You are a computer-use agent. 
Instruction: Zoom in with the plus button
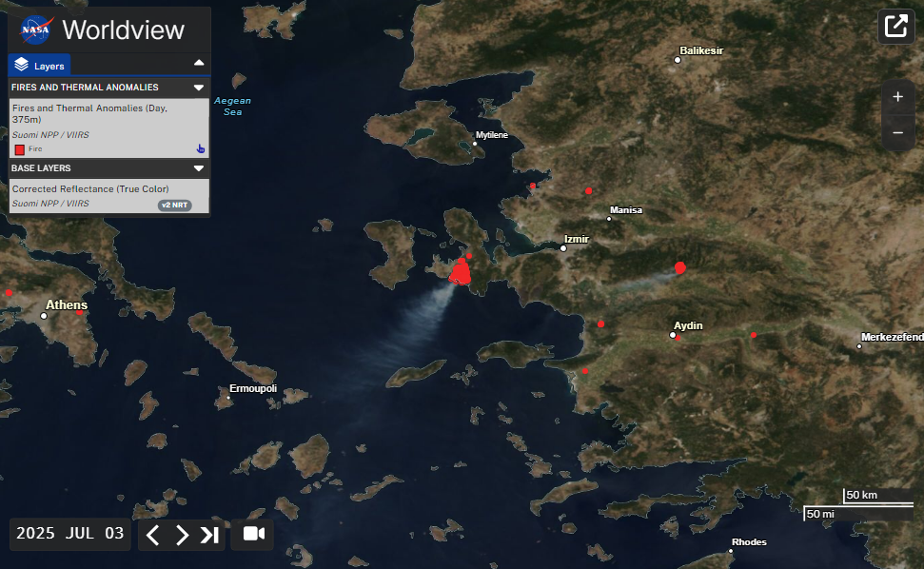pyautogui.click(x=897, y=97)
